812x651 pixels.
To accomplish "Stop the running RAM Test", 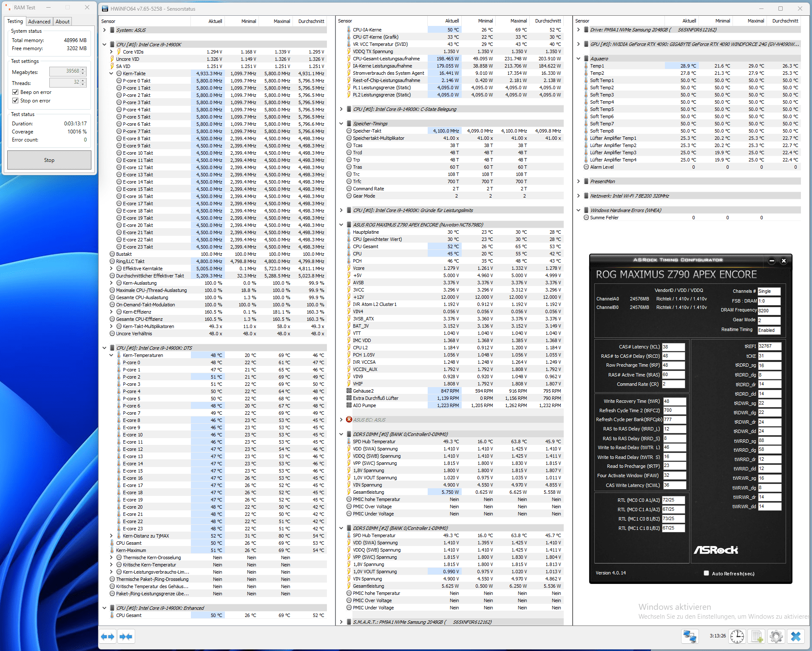I will coord(49,160).
